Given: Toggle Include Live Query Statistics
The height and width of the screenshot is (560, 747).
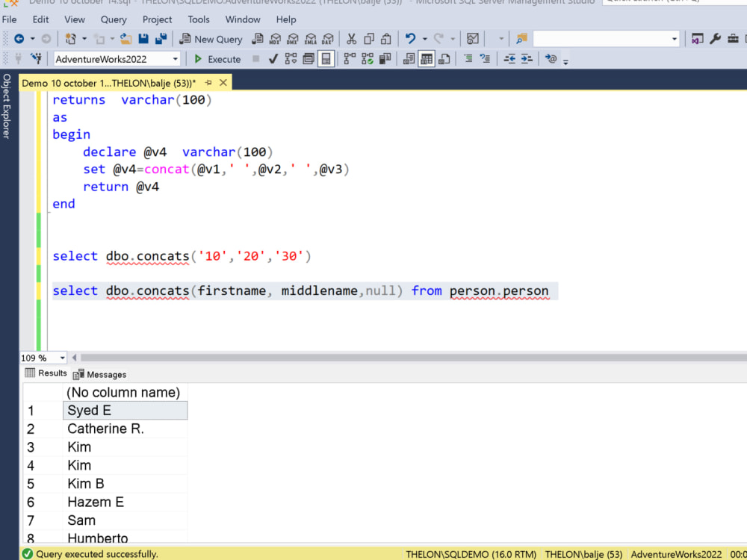Looking at the screenshot, I should [368, 59].
